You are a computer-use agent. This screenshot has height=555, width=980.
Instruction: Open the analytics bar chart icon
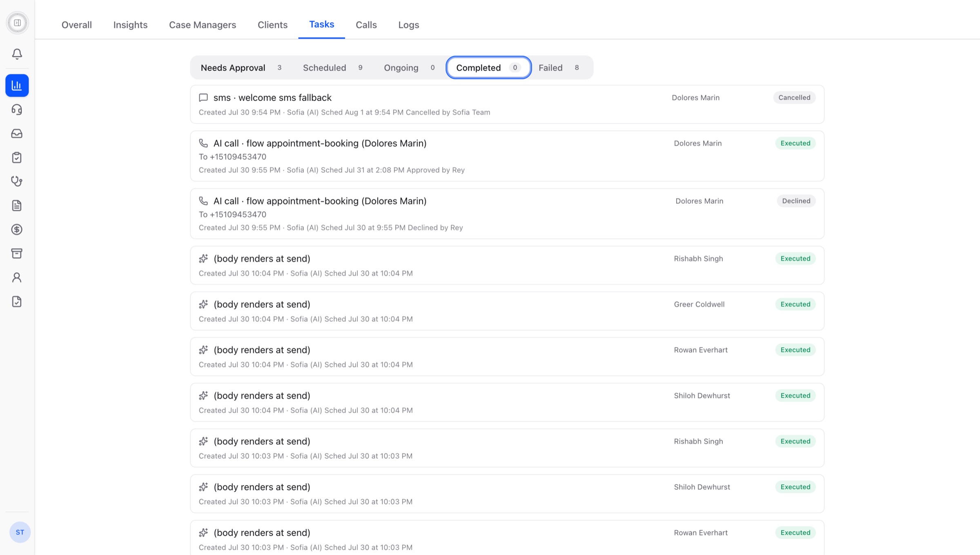pos(17,85)
